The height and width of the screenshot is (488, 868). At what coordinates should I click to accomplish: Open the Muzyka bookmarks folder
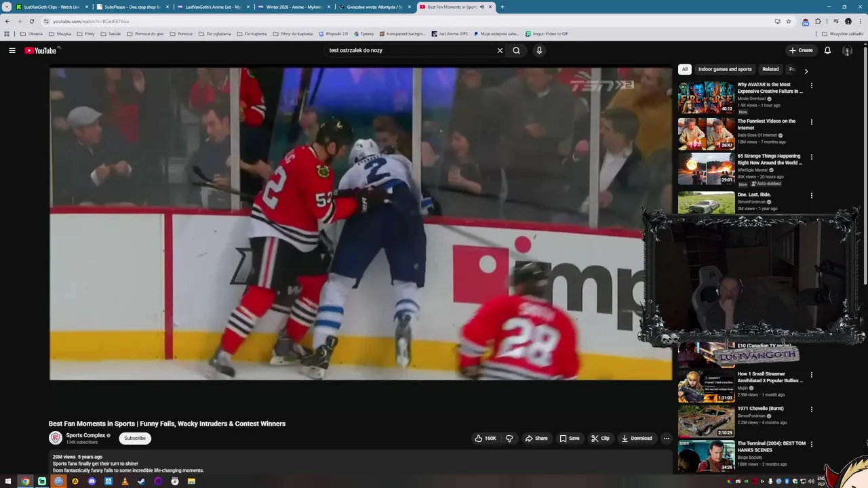pyautogui.click(x=60, y=34)
